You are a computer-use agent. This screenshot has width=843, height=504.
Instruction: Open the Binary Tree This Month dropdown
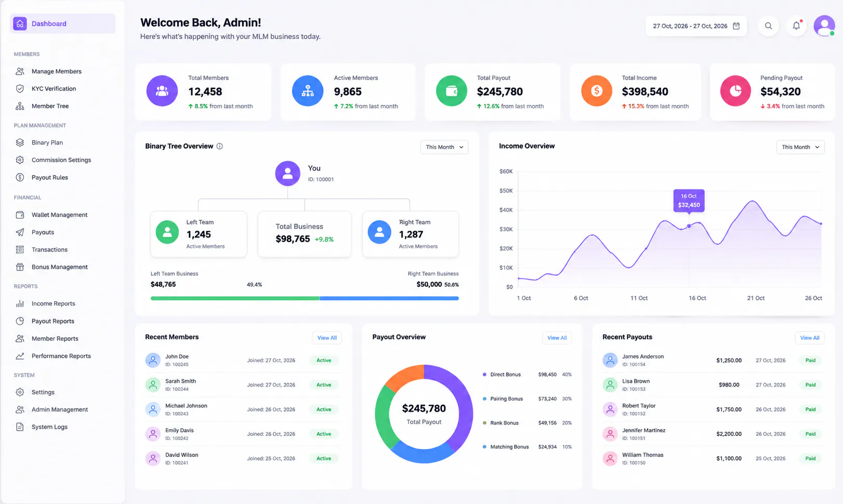point(444,147)
